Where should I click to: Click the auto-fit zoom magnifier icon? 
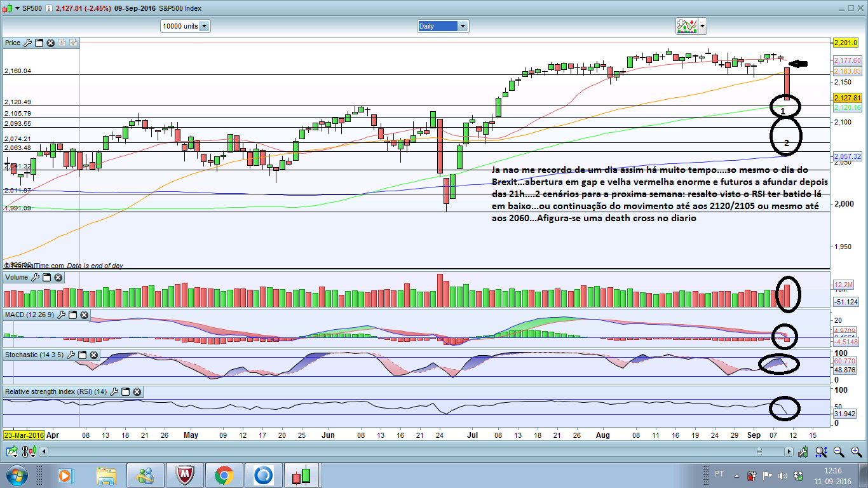(822, 451)
